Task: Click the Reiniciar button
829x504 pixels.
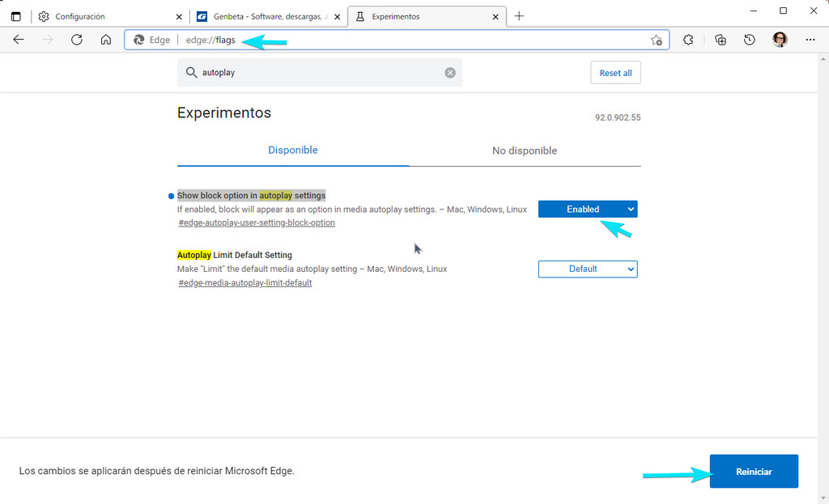Action: 754,471
